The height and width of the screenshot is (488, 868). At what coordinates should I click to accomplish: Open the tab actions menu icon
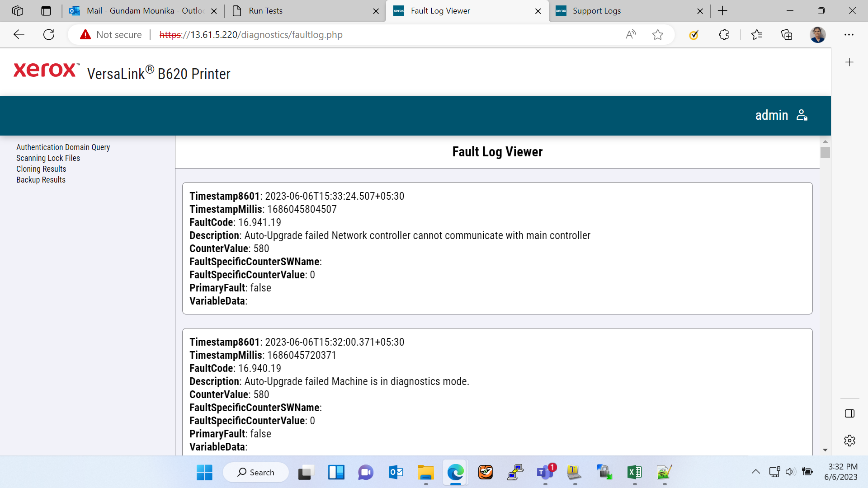[46, 11]
